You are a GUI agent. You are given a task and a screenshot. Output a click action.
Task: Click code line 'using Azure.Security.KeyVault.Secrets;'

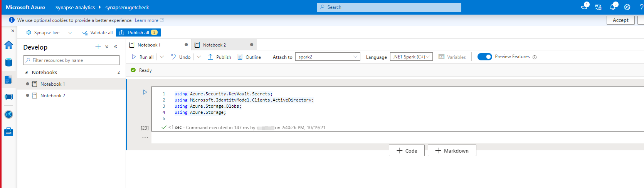[223, 94]
